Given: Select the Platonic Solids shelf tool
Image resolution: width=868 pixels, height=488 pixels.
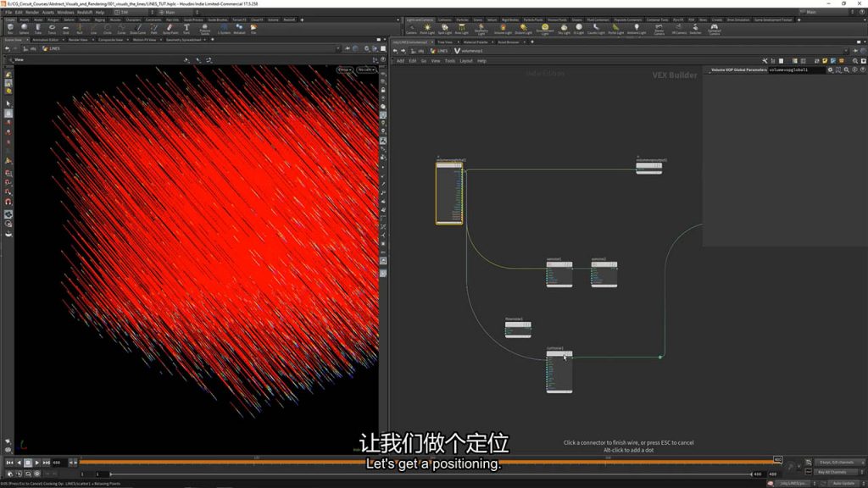Looking at the screenshot, I should [205, 29].
